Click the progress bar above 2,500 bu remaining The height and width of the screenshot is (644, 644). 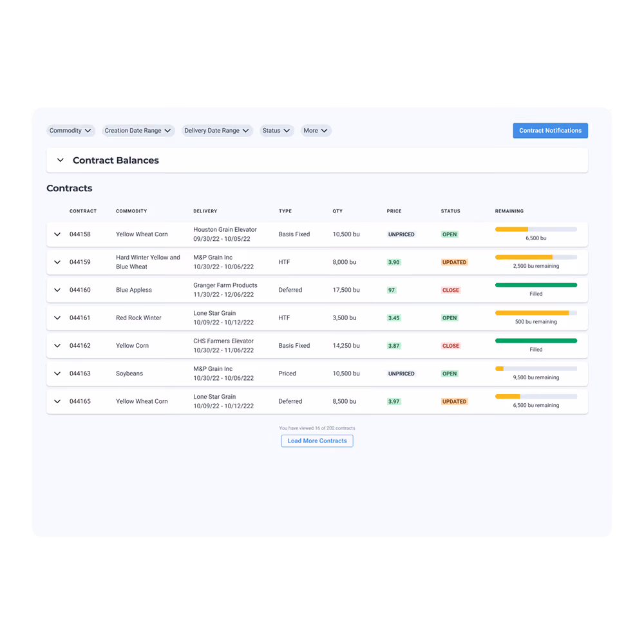536,257
